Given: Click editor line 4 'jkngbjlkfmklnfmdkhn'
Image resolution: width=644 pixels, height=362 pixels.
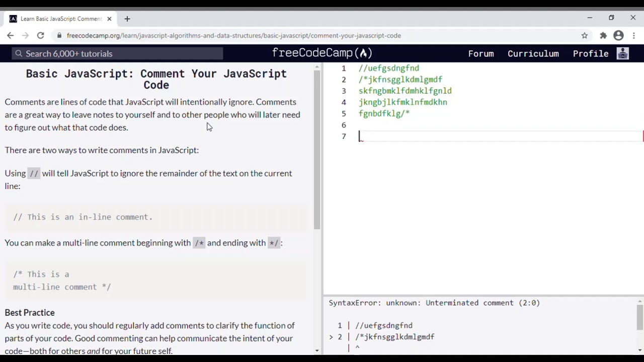Looking at the screenshot, I should pyautogui.click(x=403, y=102).
